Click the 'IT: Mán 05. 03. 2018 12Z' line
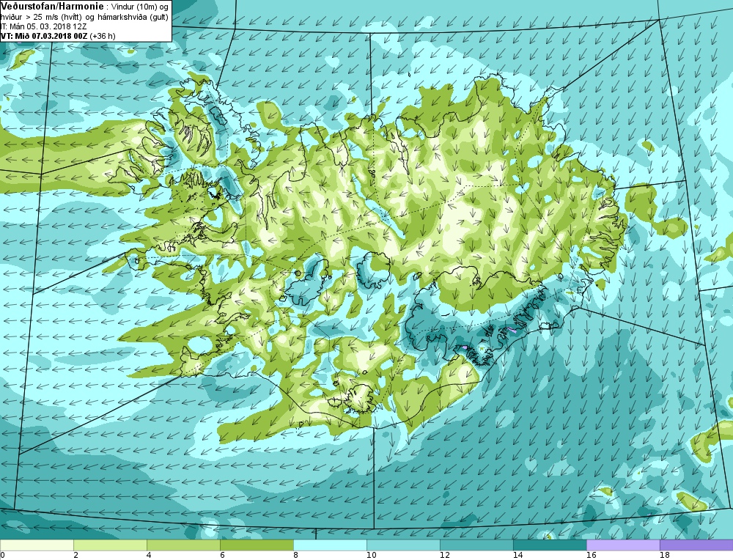Image resolution: width=733 pixels, height=560 pixels. (43, 26)
